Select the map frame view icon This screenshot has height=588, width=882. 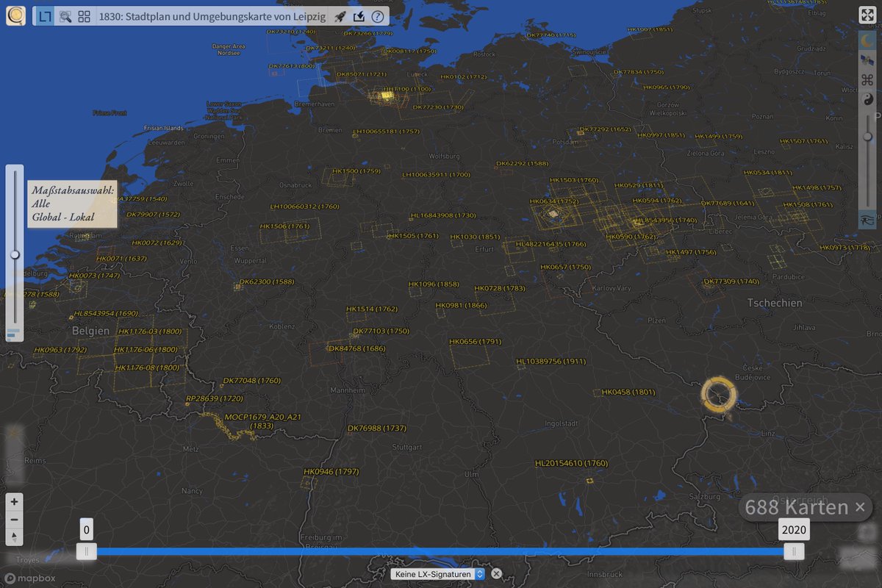pos(46,16)
